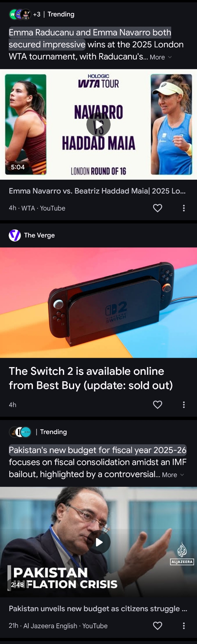Viewport: 197px width, 644px height.
Task: Play the Pakistan Inflation Crisis video
Action: tap(99, 542)
